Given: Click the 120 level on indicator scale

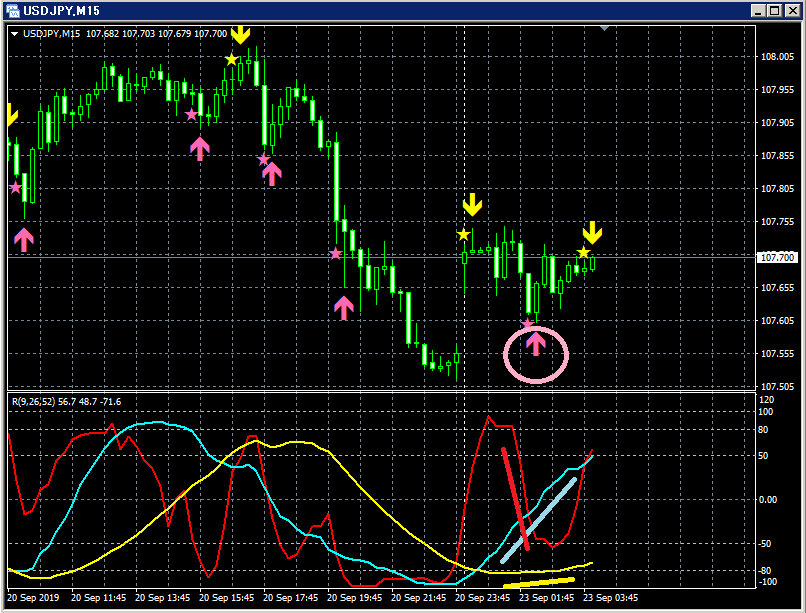Looking at the screenshot, I should click(x=766, y=400).
